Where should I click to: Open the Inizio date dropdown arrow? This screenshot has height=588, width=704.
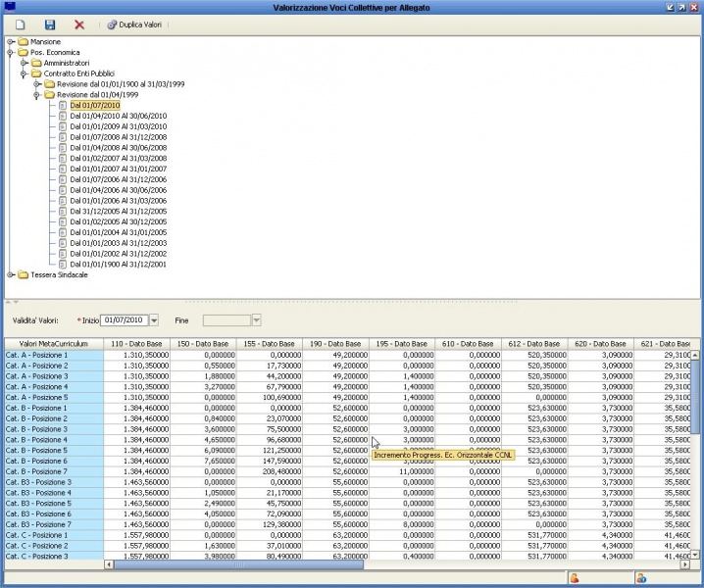pos(152,319)
